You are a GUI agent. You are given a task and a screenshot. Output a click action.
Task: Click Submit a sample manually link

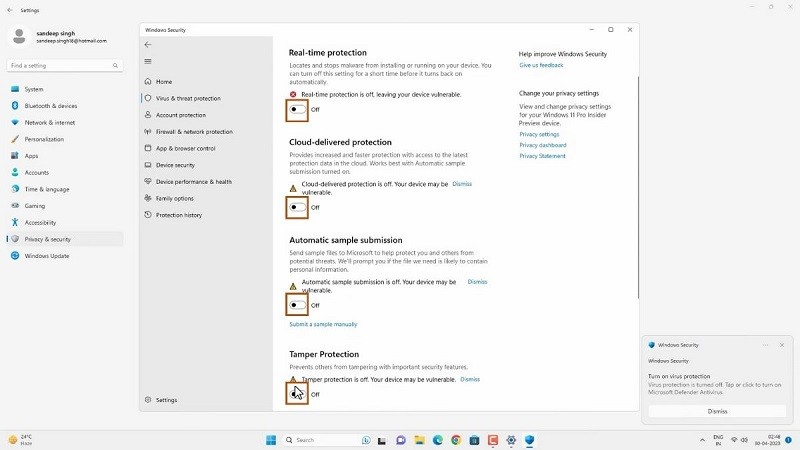tap(323, 324)
